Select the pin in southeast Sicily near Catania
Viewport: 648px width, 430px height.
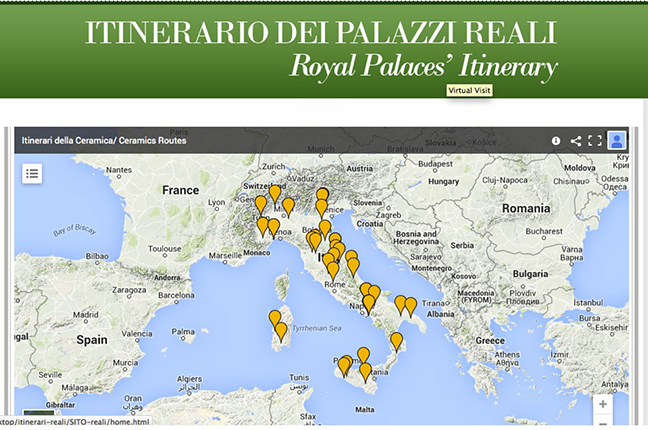(x=365, y=373)
